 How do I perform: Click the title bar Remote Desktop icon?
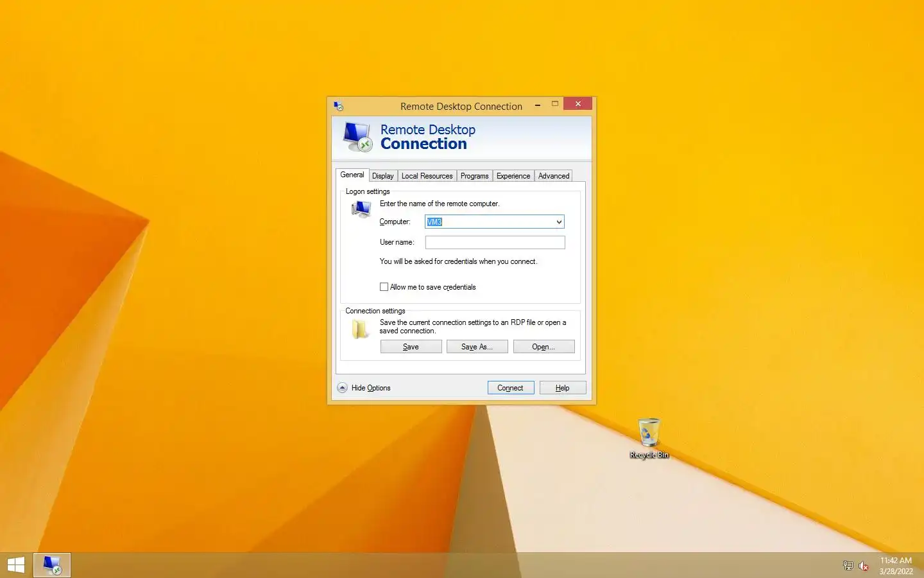[339, 106]
